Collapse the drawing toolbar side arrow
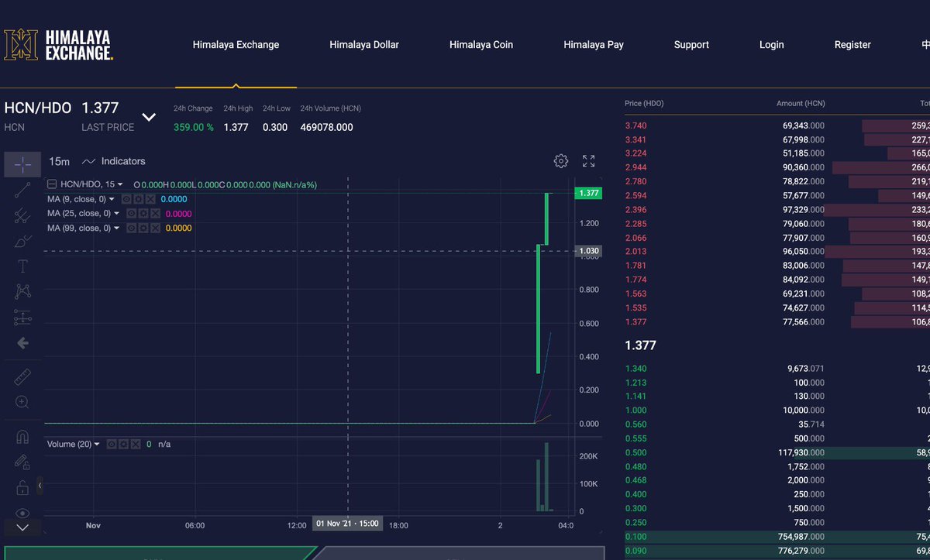This screenshot has width=930, height=560. (x=40, y=486)
